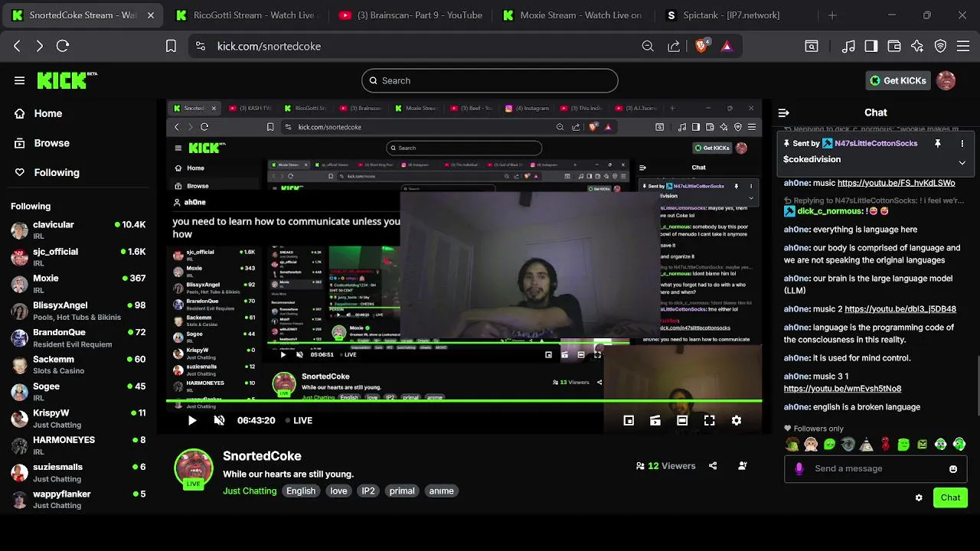This screenshot has height=551, width=980.
Task: Unmute the stream audio
Action: coord(220,420)
